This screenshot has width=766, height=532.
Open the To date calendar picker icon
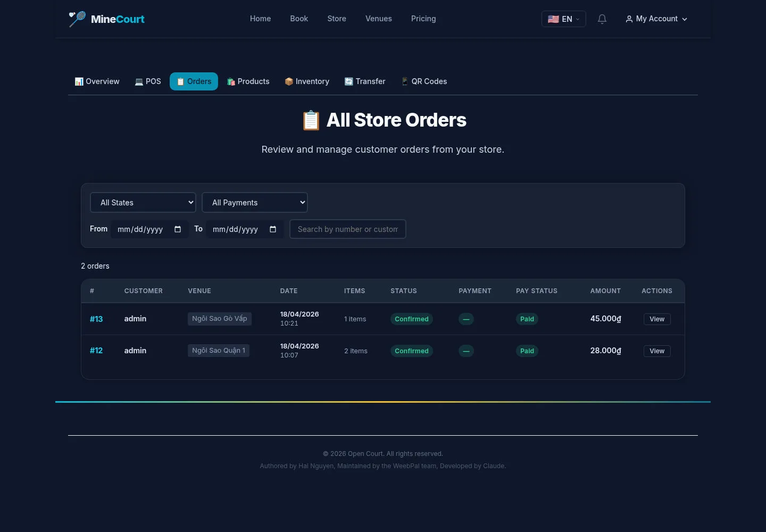click(273, 229)
